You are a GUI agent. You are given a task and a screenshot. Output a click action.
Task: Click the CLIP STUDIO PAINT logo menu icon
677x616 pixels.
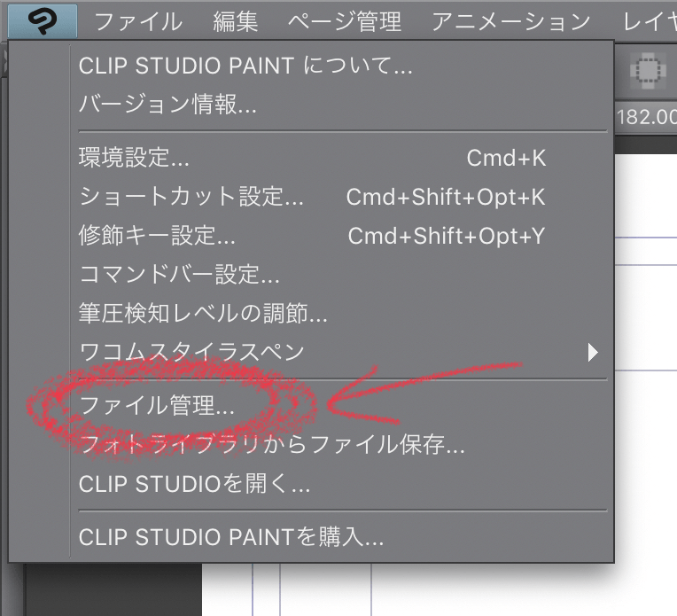coord(42,20)
